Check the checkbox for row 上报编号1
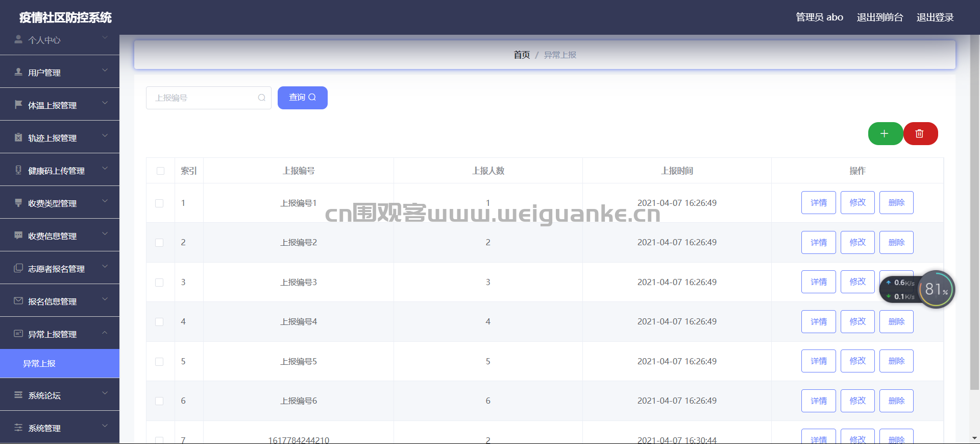Viewport: 980px width, 444px height. 159,203
